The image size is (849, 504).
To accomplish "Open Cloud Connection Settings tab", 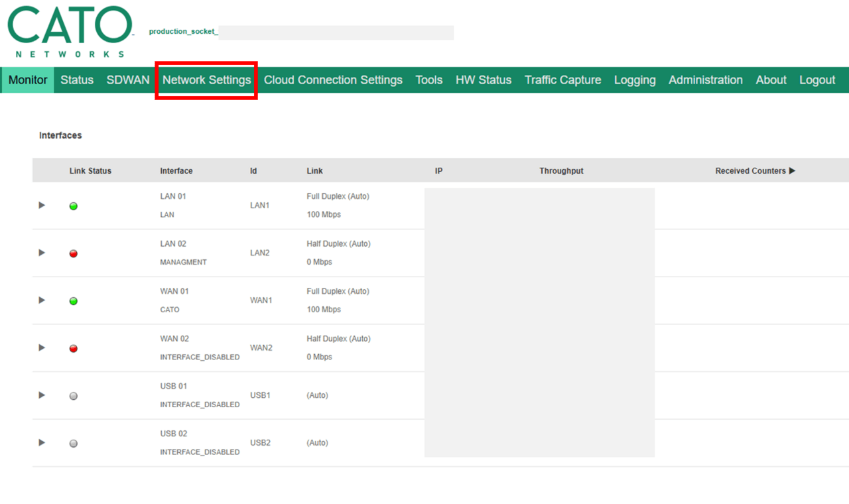I will [x=333, y=80].
